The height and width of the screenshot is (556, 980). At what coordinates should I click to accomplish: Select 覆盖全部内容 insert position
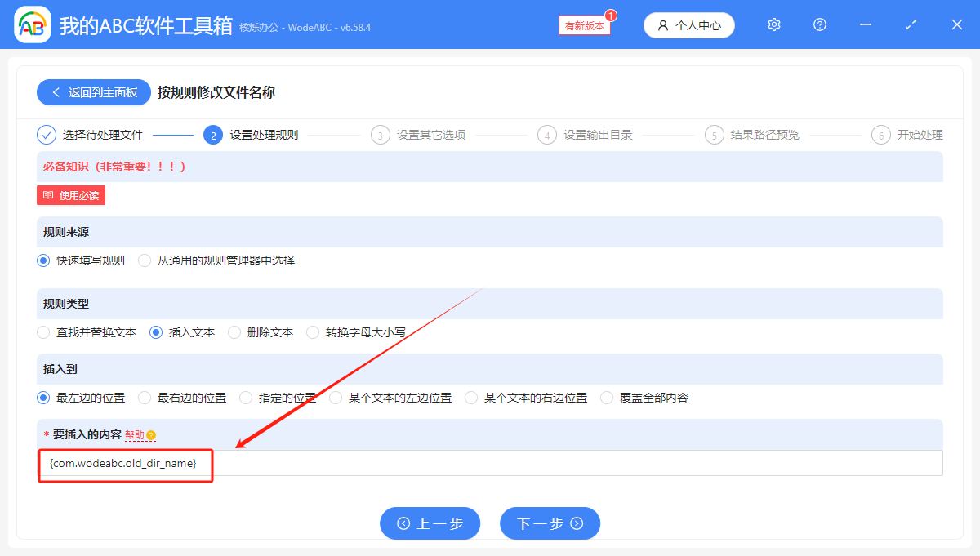point(606,398)
